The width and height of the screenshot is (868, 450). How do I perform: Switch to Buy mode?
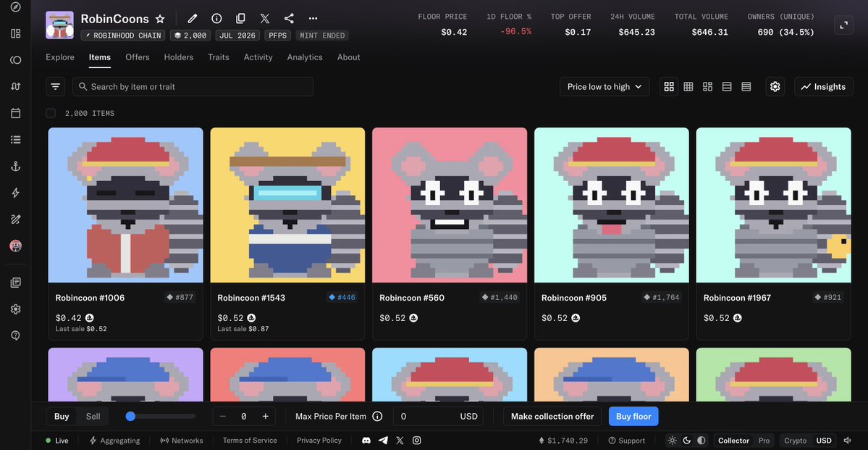click(x=62, y=416)
